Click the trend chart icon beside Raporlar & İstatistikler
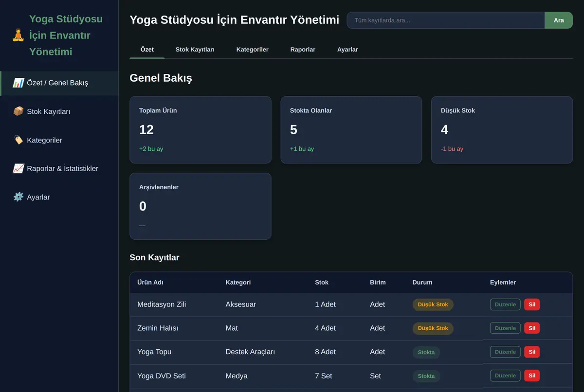This screenshot has width=584, height=392. [x=18, y=168]
